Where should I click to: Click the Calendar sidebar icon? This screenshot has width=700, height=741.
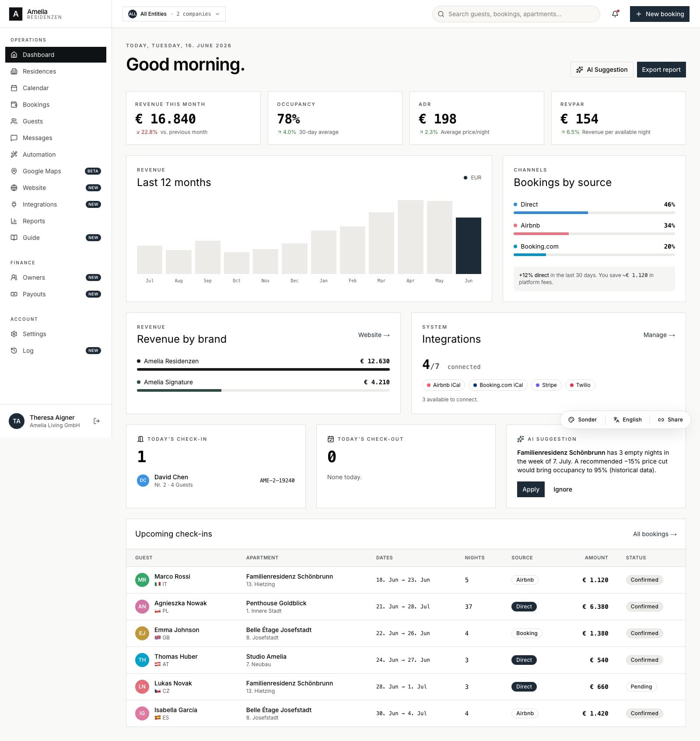click(x=14, y=88)
